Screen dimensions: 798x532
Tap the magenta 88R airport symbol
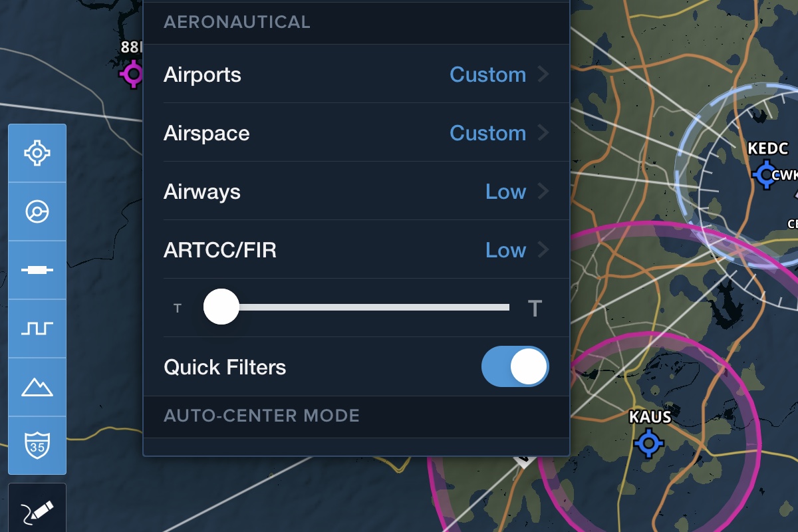(133, 73)
